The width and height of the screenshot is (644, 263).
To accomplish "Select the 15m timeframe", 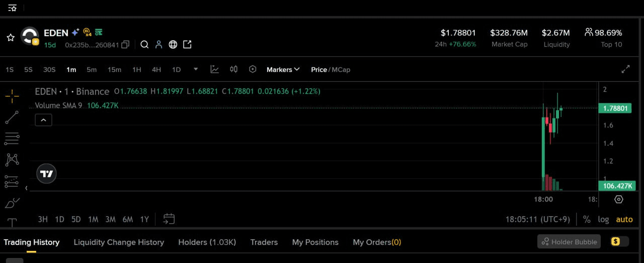I will (x=114, y=70).
